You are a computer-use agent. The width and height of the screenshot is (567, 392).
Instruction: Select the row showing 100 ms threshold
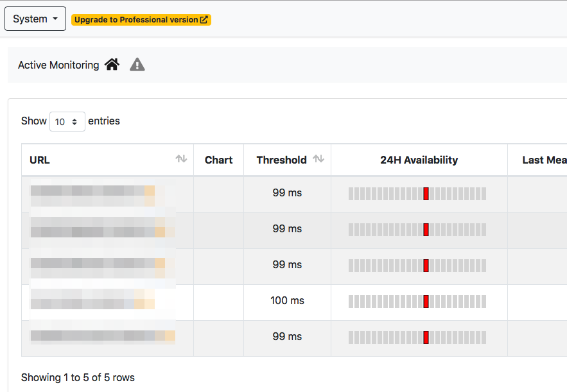pyautogui.click(x=287, y=300)
